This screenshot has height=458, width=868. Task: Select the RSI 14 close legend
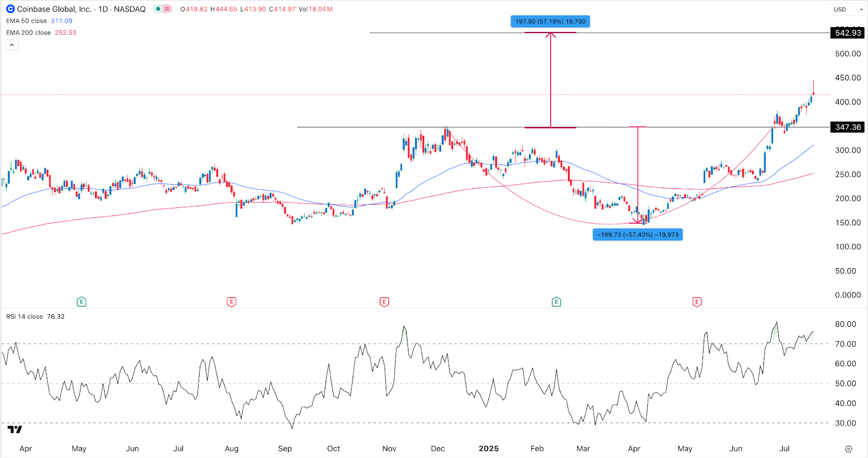coord(24,317)
